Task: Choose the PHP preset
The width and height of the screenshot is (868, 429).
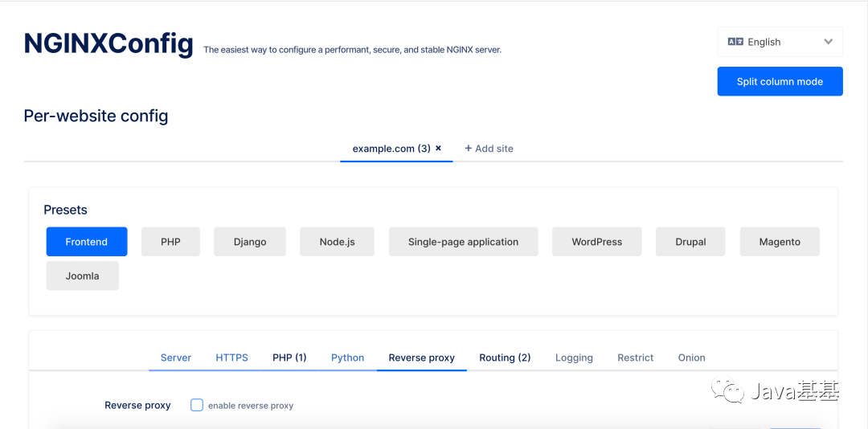Action: (x=170, y=242)
